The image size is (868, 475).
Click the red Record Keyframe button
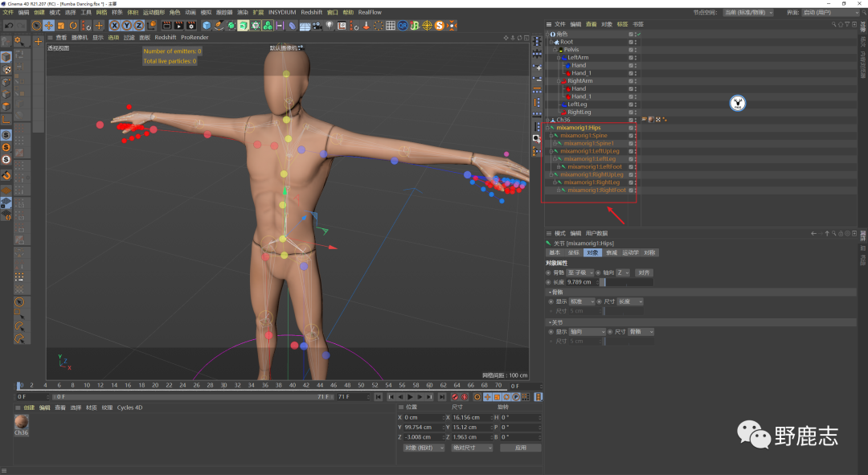(455, 397)
